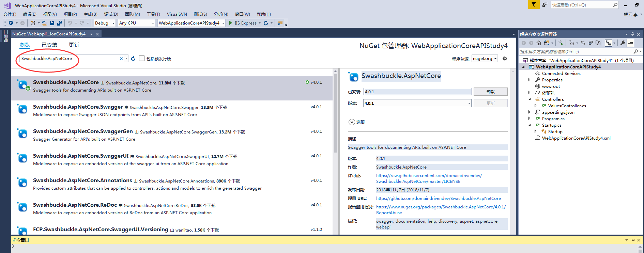
Task: Switch to the Updates (更新) tab
Action: point(74,45)
